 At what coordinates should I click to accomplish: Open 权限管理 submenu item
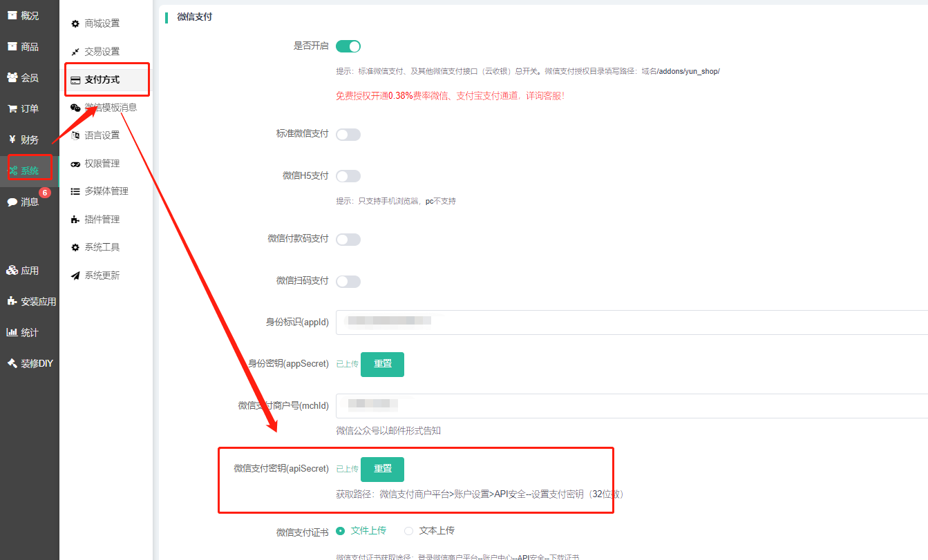pos(102,164)
